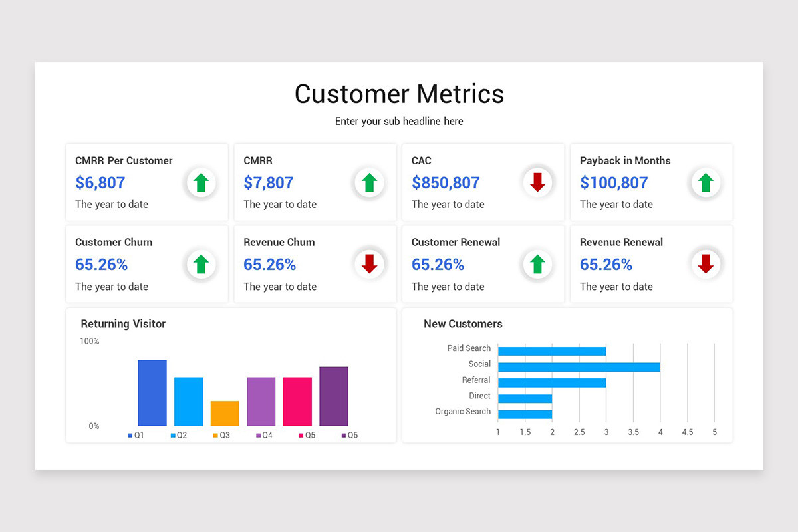Screen dimensions: 798x532
Task: Click the green up arrow in Customer Renewal card
Action: (538, 264)
